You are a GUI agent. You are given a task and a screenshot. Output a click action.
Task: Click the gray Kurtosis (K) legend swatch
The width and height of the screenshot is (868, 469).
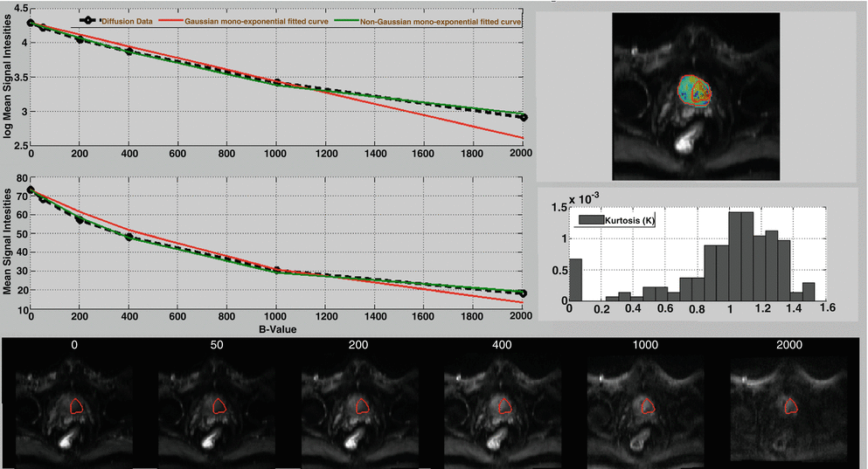coord(587,223)
